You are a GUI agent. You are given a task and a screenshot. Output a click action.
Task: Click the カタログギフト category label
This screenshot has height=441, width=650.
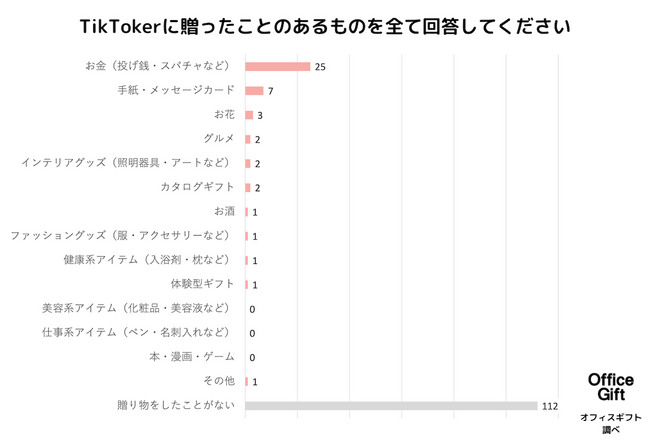coord(198,187)
